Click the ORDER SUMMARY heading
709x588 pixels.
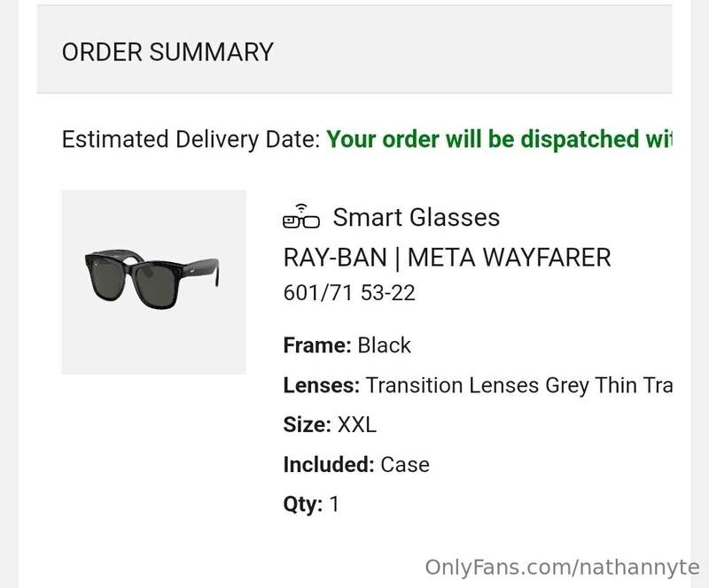pyautogui.click(x=168, y=52)
